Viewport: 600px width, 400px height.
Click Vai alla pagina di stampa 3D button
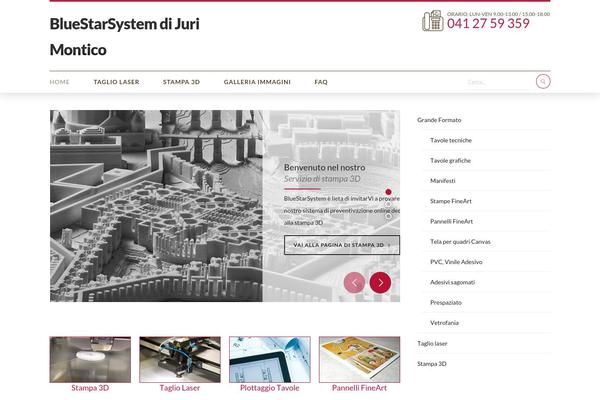[x=342, y=245]
